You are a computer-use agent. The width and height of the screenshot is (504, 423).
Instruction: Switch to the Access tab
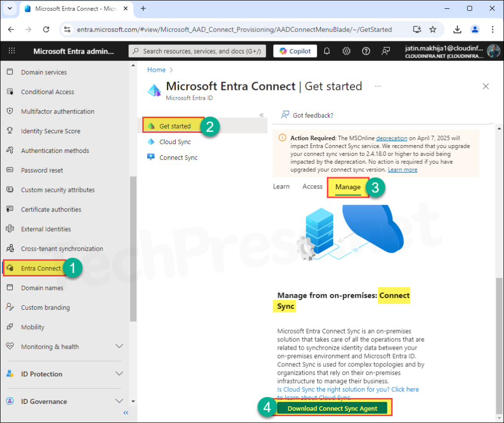312,186
